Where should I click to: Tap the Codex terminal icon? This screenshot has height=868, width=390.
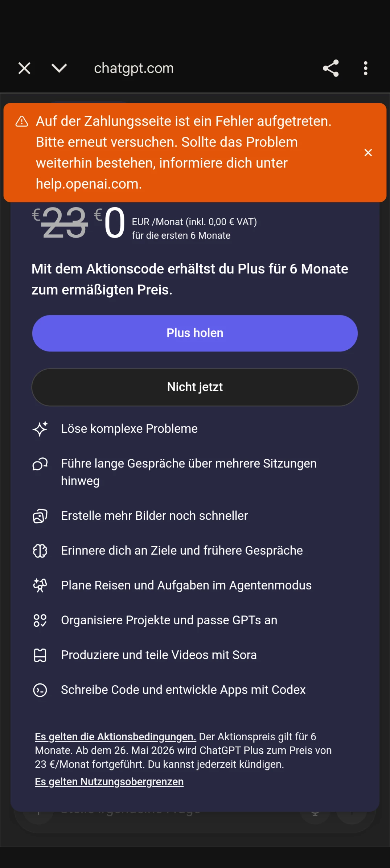pos(40,690)
